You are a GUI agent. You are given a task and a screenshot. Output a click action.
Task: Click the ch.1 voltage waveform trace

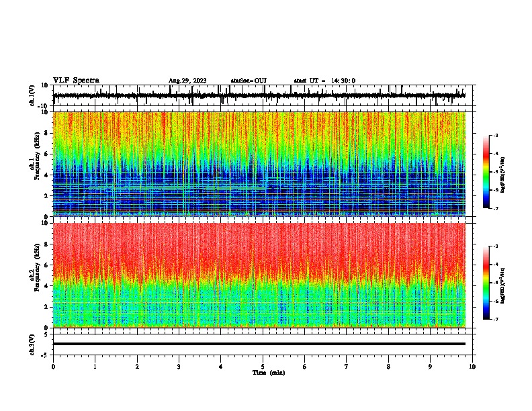pos(259,95)
